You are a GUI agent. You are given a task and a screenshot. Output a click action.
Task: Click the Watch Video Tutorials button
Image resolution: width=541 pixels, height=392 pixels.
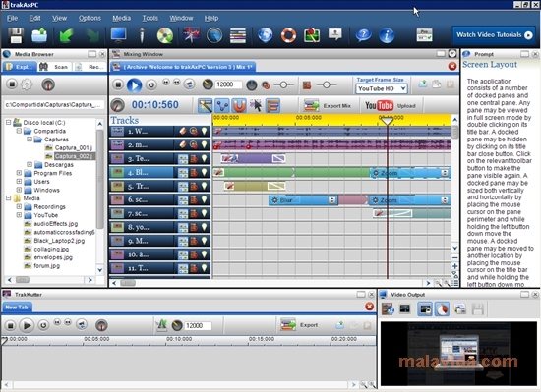[494, 35]
